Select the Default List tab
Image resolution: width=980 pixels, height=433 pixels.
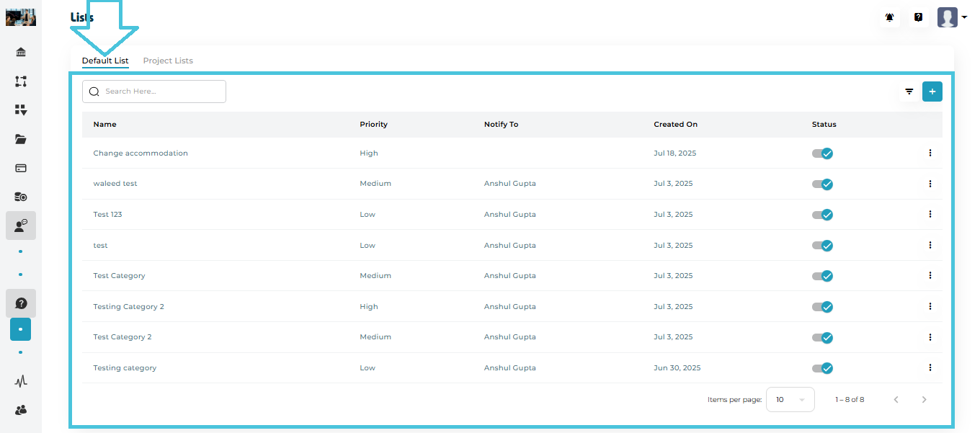[x=105, y=61]
